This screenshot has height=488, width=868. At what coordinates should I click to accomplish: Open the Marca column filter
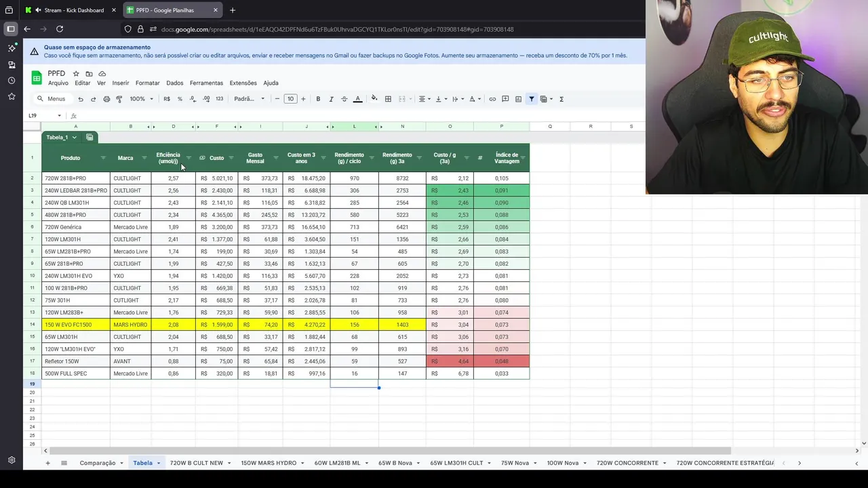tap(144, 158)
